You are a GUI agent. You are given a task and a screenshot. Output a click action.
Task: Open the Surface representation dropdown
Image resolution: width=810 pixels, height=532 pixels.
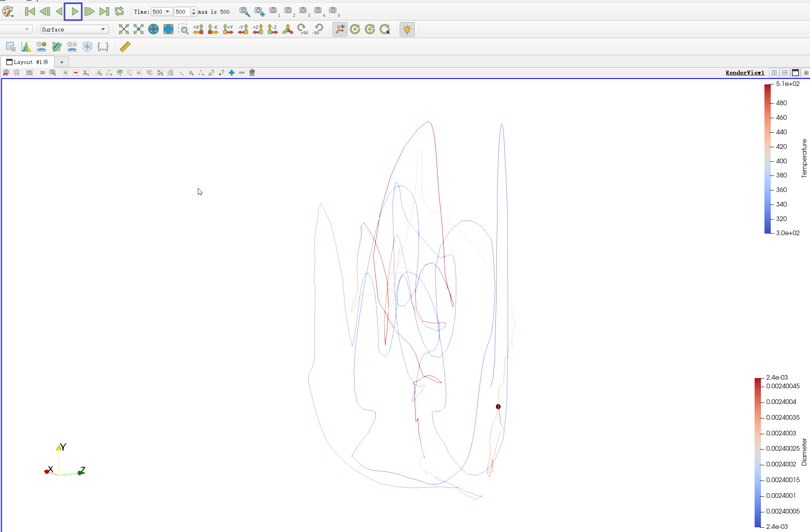pyautogui.click(x=74, y=29)
